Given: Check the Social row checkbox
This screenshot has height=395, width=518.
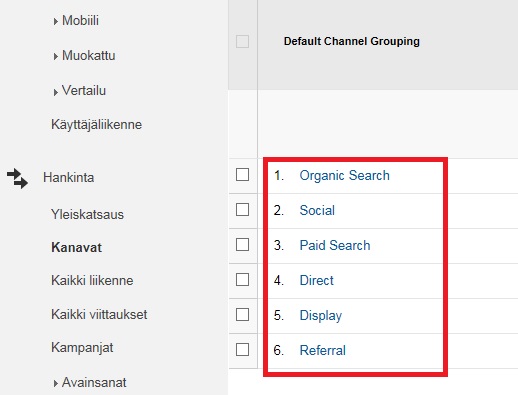Looking at the screenshot, I should [242, 210].
